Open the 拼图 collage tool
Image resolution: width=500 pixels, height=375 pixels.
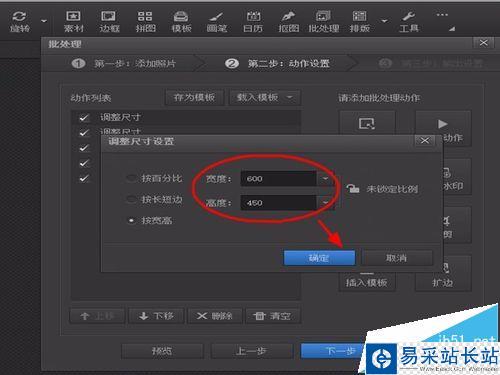(145, 22)
